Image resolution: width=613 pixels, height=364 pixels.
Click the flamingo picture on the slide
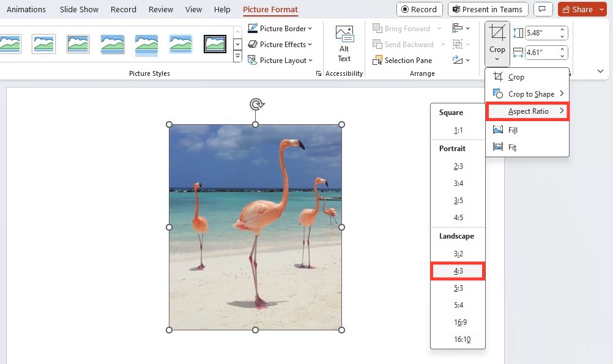click(x=255, y=227)
